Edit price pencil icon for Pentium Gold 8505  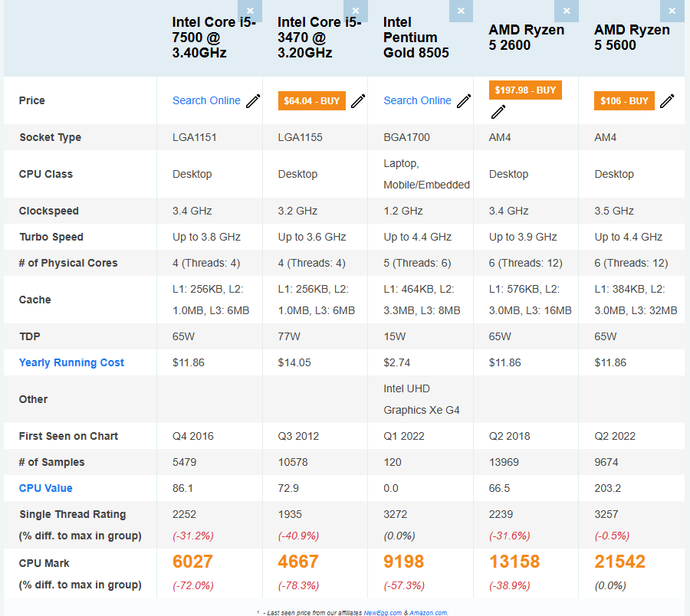coord(463,100)
